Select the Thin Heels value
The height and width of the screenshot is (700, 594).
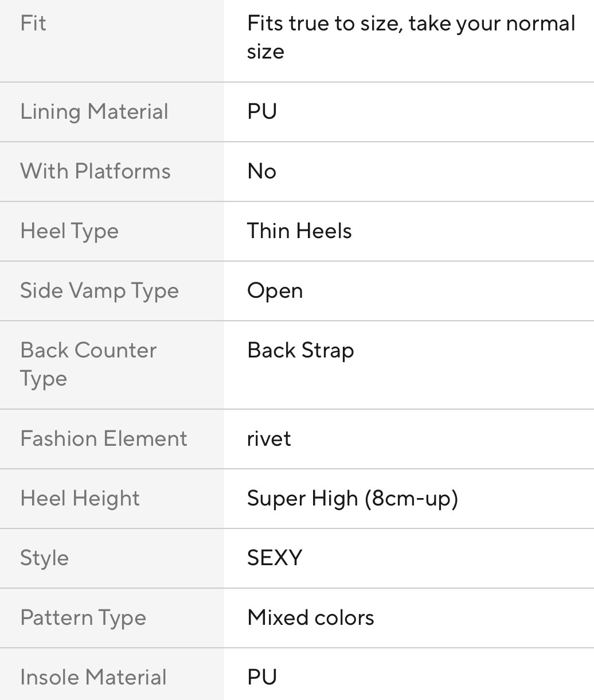coord(299,231)
